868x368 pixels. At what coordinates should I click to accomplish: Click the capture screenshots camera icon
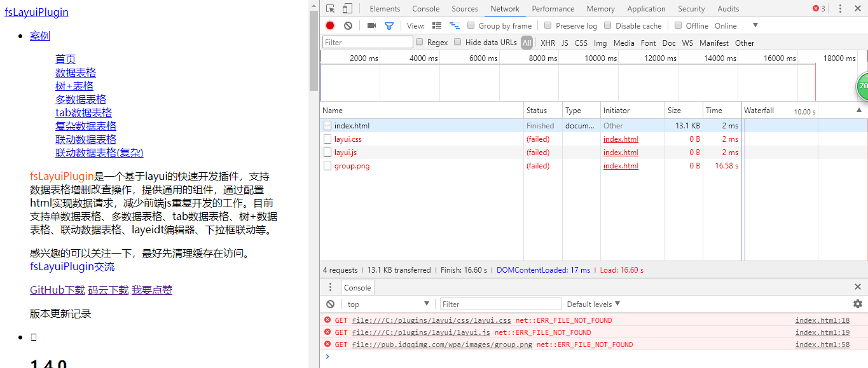pyautogui.click(x=371, y=25)
